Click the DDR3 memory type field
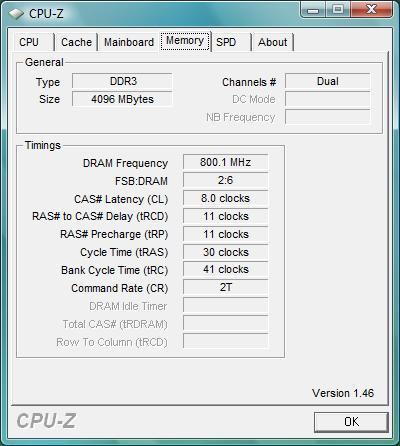 [122, 81]
